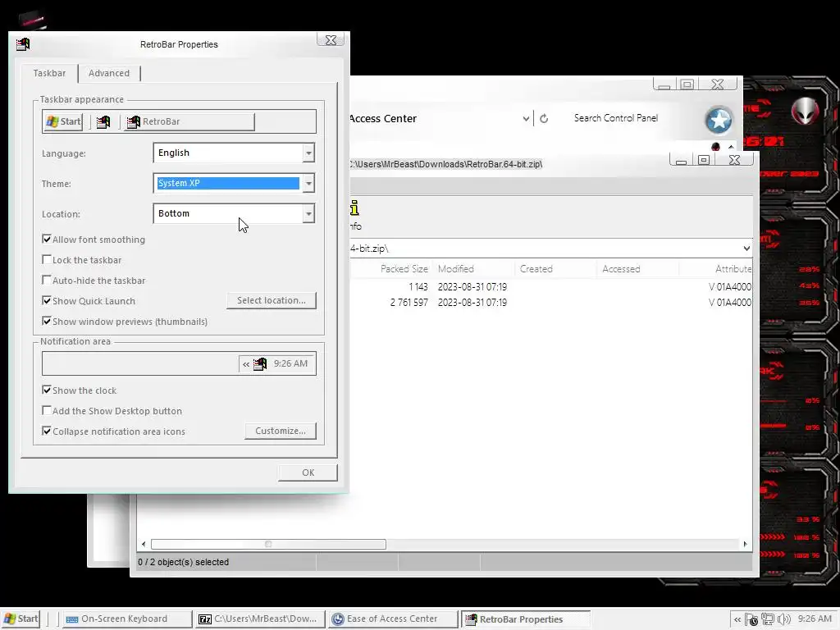The height and width of the screenshot is (630, 840).
Task: Click the network tray icon
Action: point(768,619)
